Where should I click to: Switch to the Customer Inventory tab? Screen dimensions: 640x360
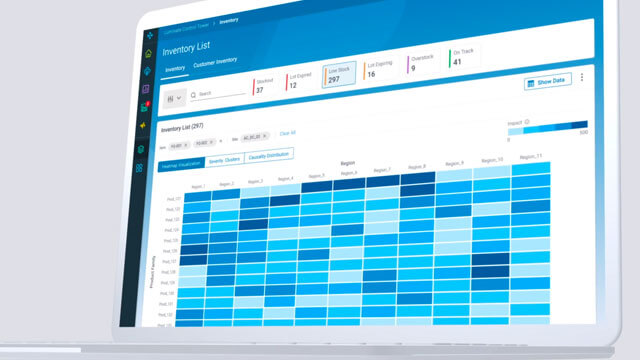pyautogui.click(x=215, y=62)
